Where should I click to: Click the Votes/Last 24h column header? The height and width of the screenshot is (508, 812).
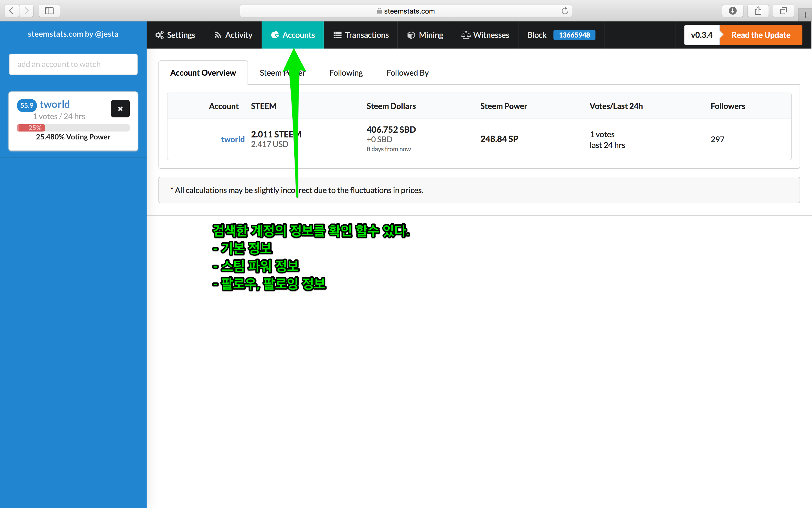click(616, 106)
